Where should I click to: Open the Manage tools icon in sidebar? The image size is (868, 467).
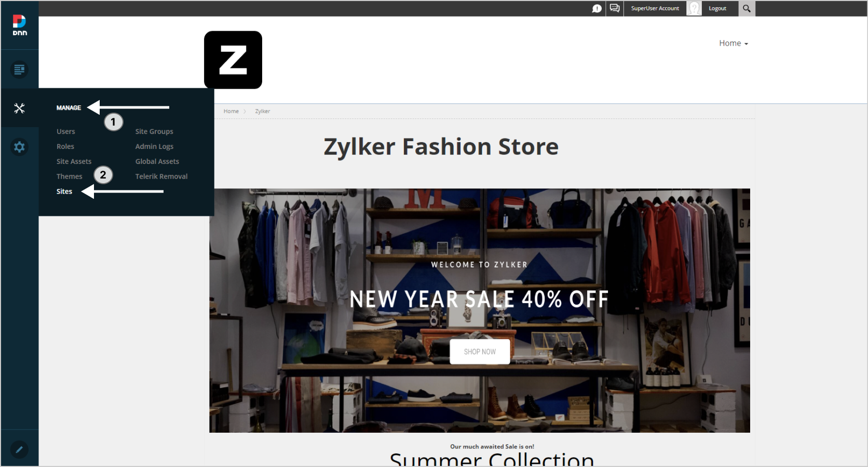[x=19, y=108]
